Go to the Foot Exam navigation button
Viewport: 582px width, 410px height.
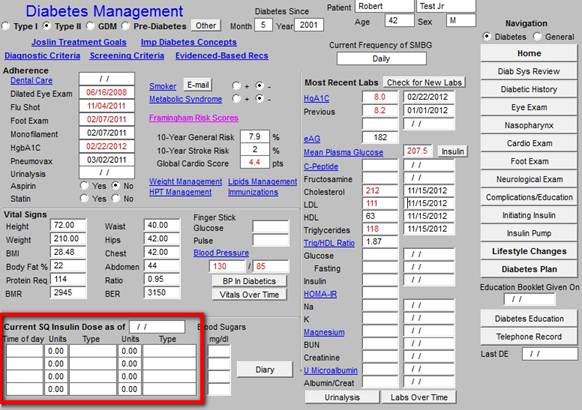point(529,161)
